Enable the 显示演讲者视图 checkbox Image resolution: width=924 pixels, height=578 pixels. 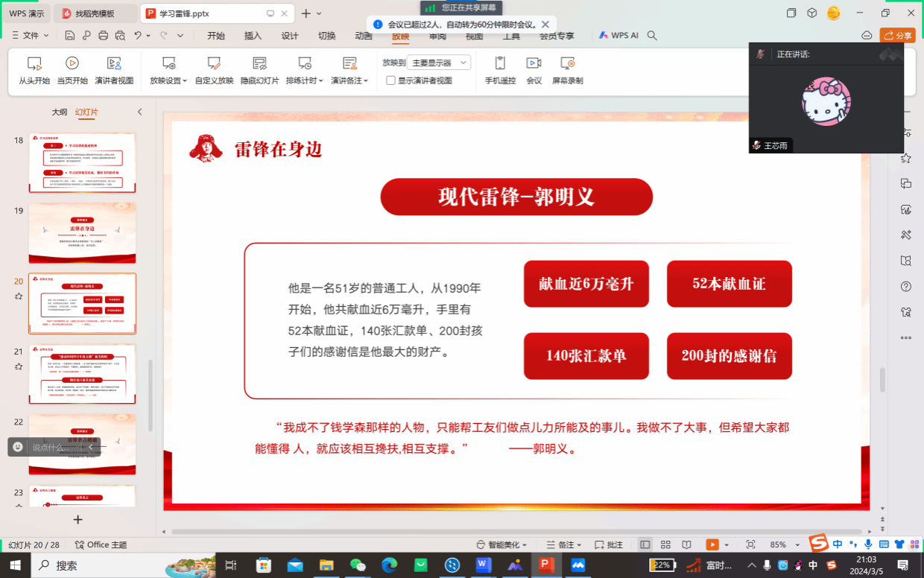point(390,80)
